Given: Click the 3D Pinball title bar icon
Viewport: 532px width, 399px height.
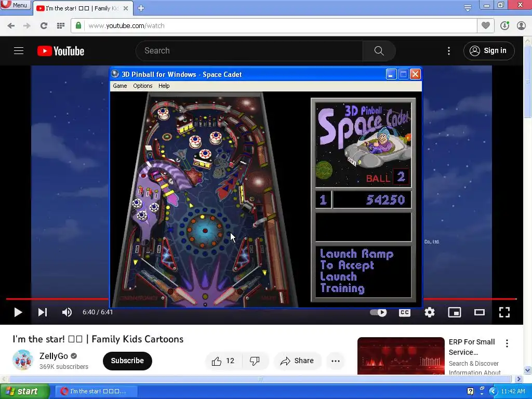Looking at the screenshot, I should point(115,74).
